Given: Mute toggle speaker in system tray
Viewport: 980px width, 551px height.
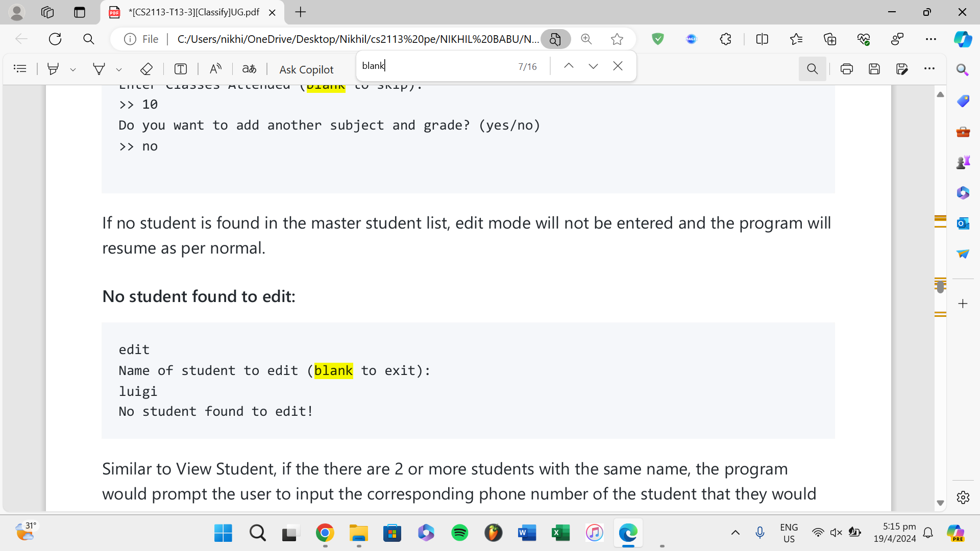Looking at the screenshot, I should tap(836, 533).
